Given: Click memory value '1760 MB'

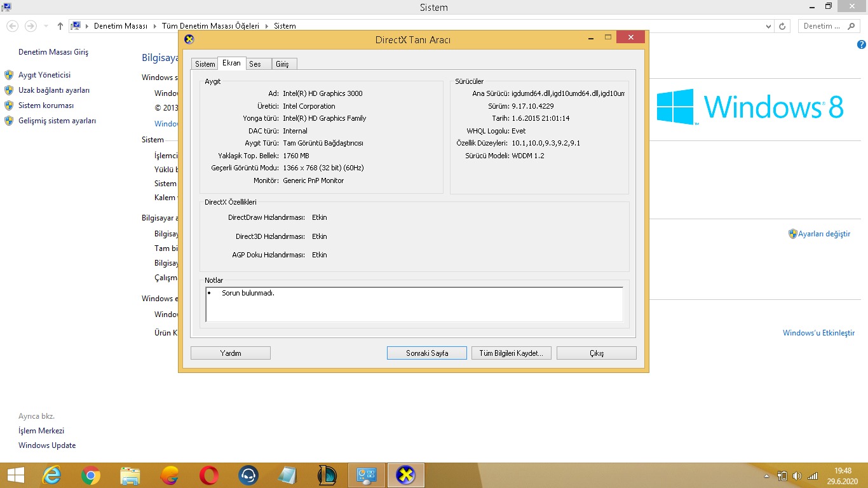Looking at the screenshot, I should click(296, 156).
